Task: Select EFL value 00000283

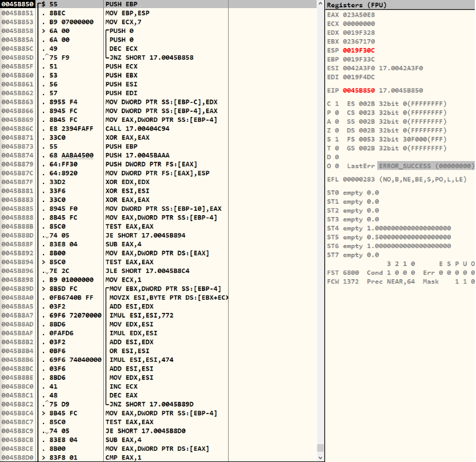Action: tap(359, 180)
